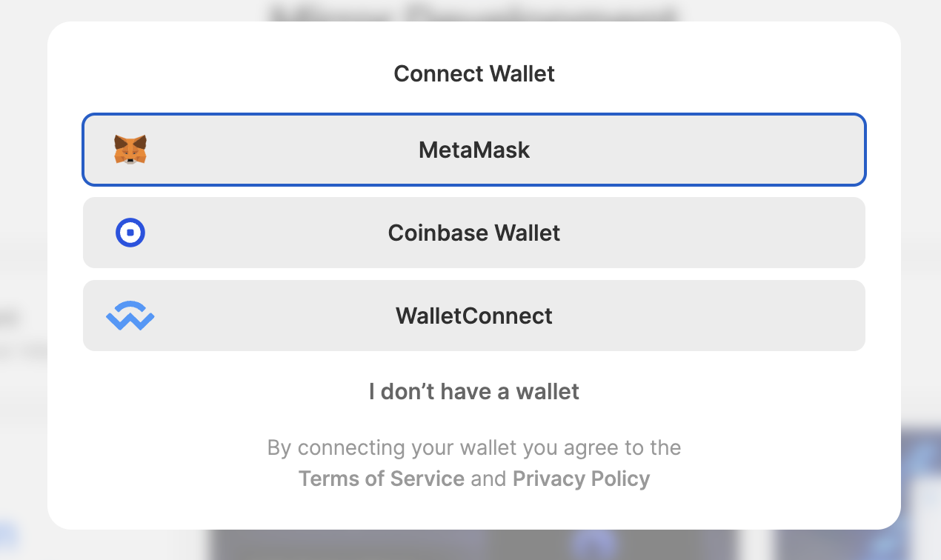Open the "I don't have a wallet" link
The width and height of the screenshot is (941, 560).
click(474, 391)
